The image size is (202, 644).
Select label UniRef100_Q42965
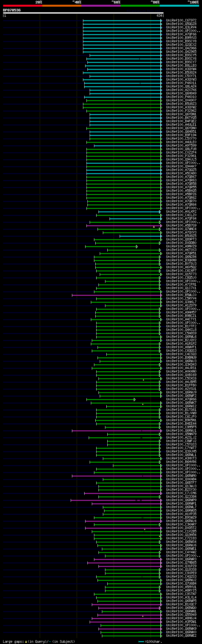point(181,52)
